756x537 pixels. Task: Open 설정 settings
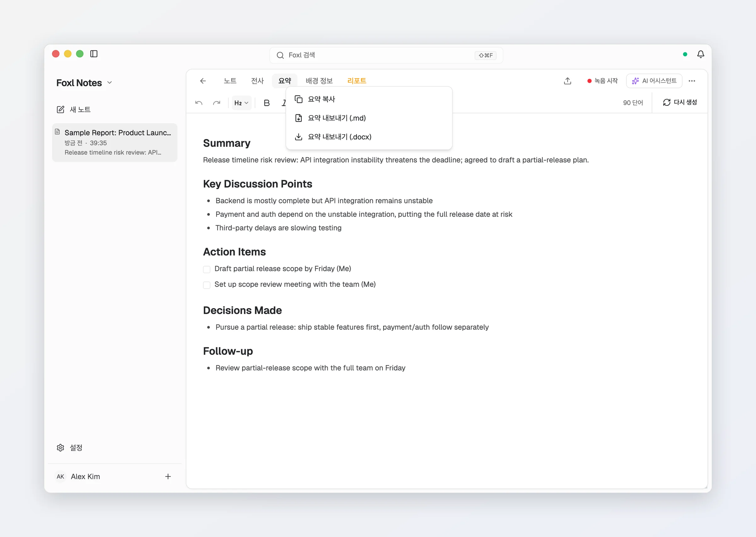[70, 448]
